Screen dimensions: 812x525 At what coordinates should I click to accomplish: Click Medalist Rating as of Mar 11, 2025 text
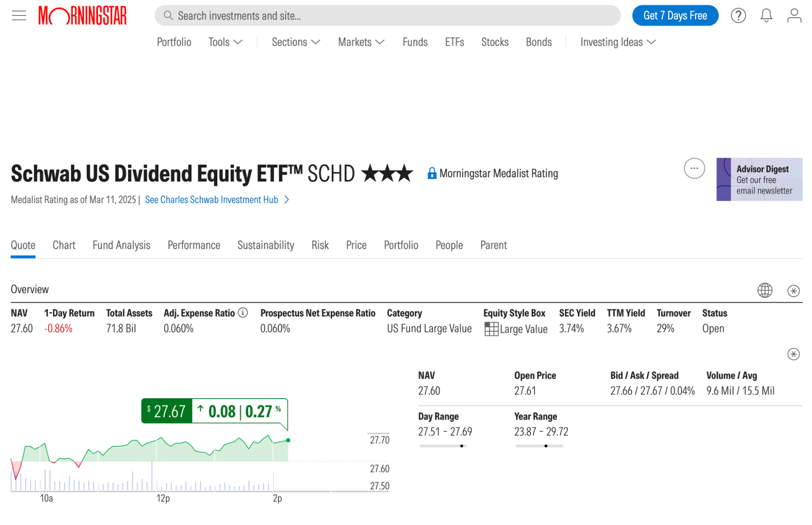coord(73,200)
